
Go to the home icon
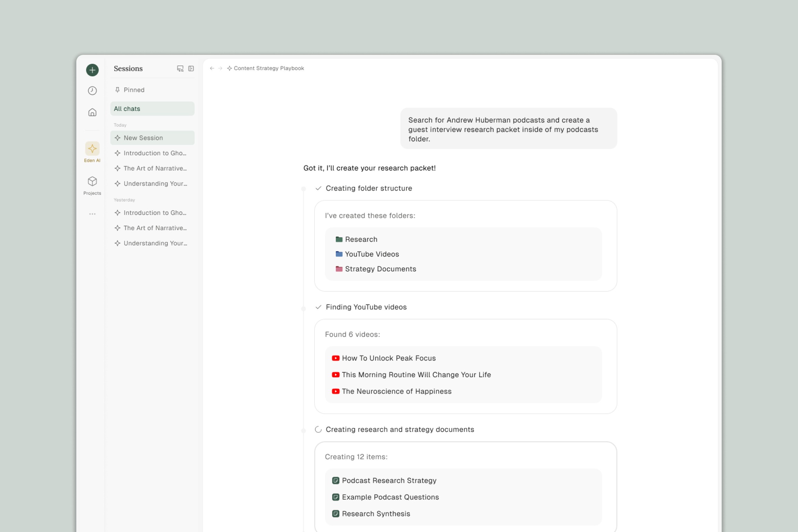click(x=92, y=112)
